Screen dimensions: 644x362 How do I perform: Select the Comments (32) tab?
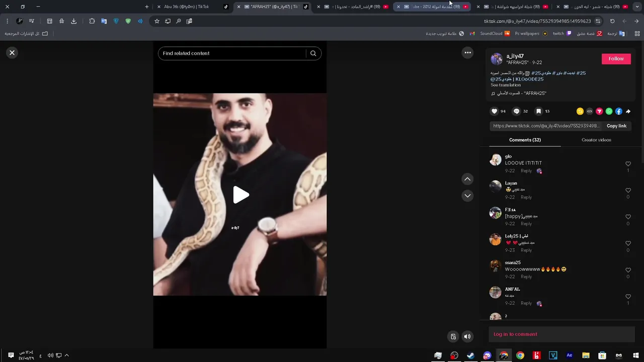(x=525, y=140)
